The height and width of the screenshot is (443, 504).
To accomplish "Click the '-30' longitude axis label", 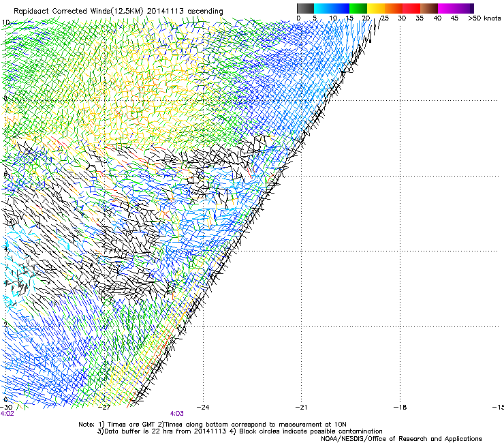I will pos(6,408).
